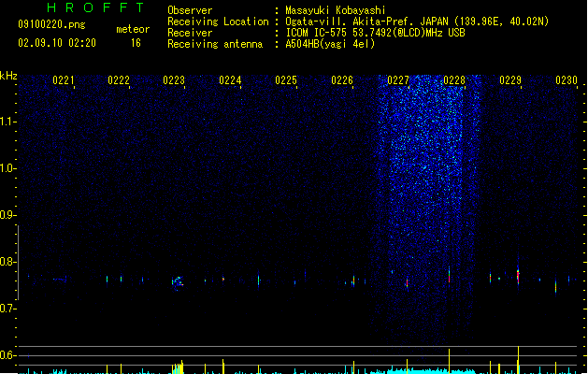The height and width of the screenshot is (374, 588).
Task: Click the 0222 time marker
Action: click(x=119, y=80)
